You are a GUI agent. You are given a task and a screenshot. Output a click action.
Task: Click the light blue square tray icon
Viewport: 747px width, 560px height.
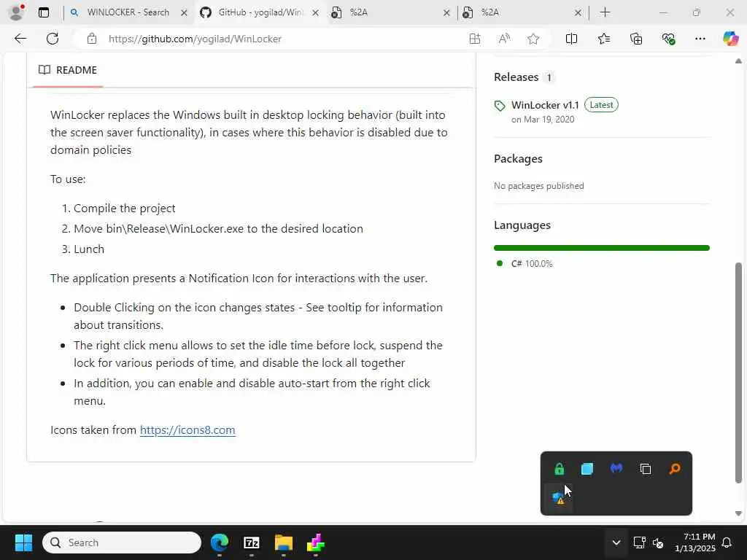[x=587, y=469]
